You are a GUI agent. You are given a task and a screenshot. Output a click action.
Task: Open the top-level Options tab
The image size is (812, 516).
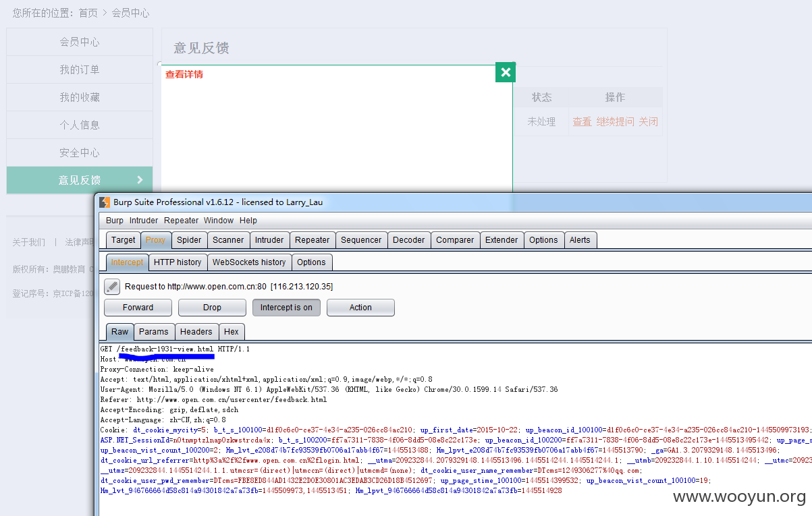coord(543,240)
